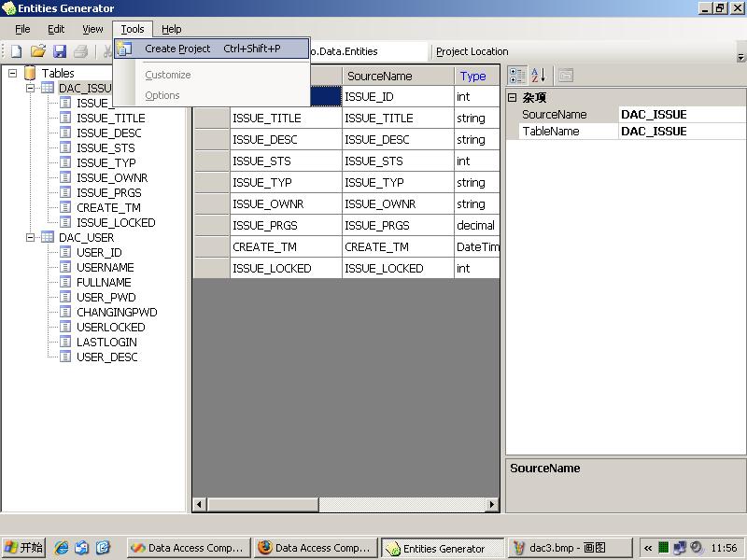This screenshot has width=747, height=560.
Task: Collapse the DAC_USER tree node
Action: point(30,237)
